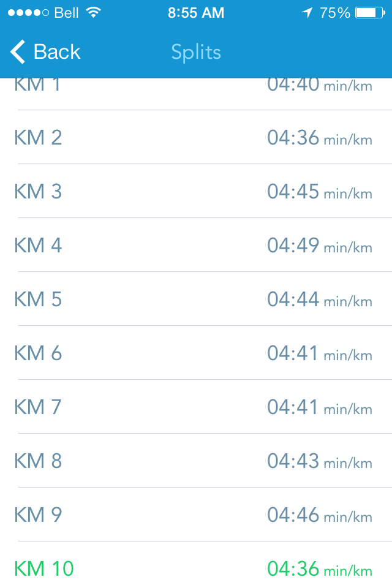Tap the cellular signal strength dots

click(x=28, y=12)
